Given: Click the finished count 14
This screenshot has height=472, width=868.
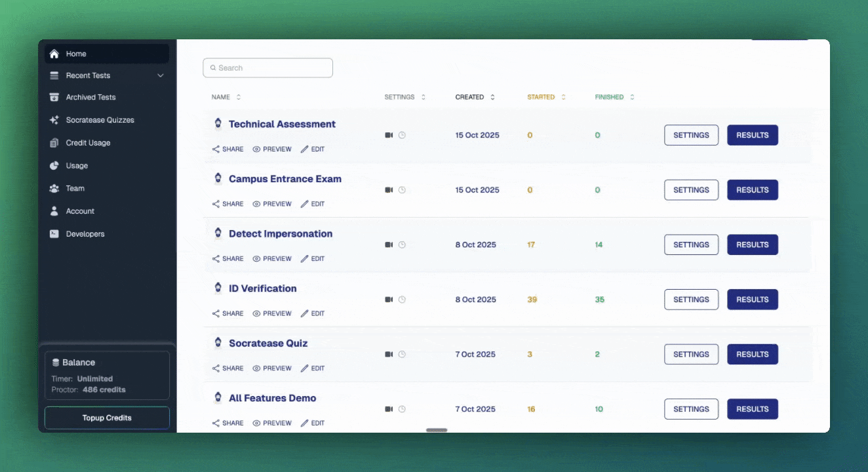Looking at the screenshot, I should [599, 245].
